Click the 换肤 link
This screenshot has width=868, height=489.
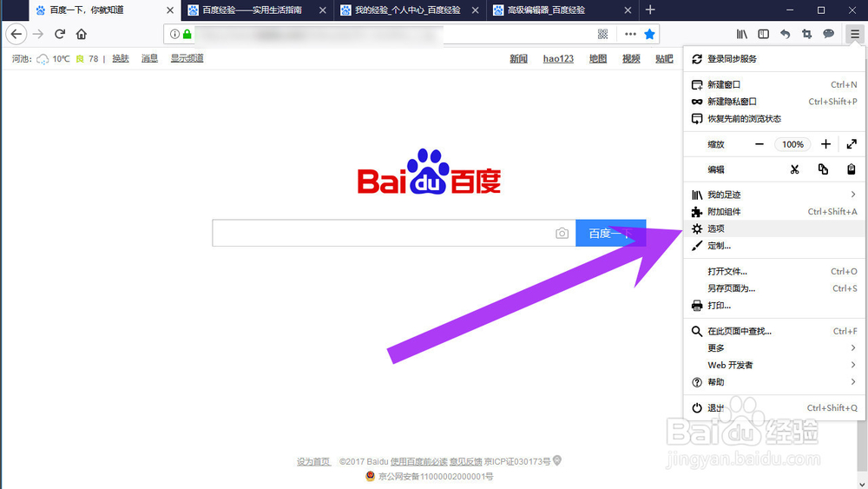(x=121, y=58)
